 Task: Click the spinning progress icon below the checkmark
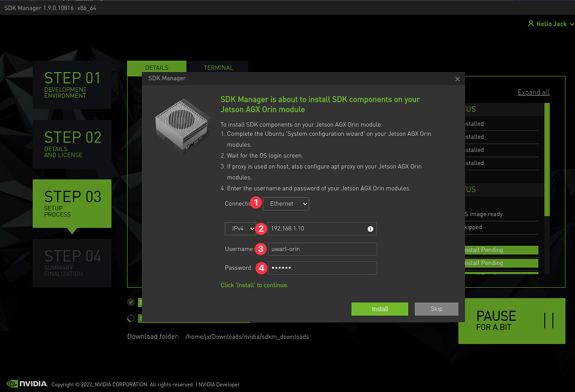point(131,318)
